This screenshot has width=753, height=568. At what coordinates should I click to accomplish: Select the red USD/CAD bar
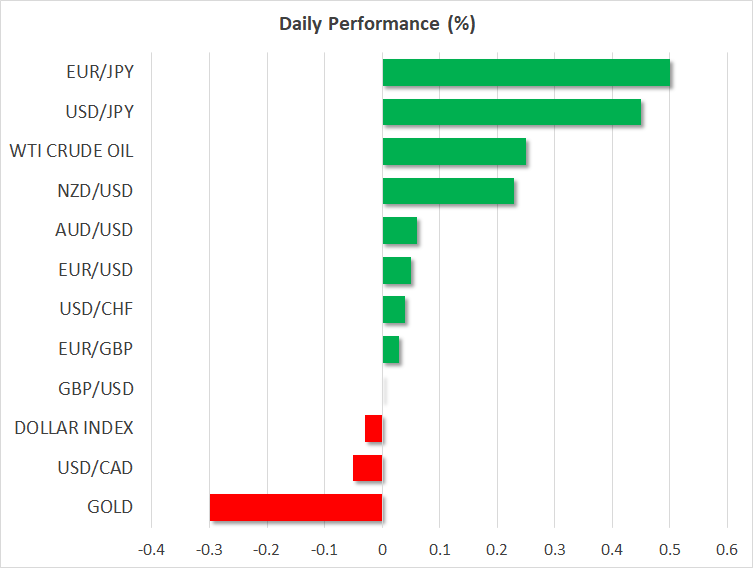(368, 468)
